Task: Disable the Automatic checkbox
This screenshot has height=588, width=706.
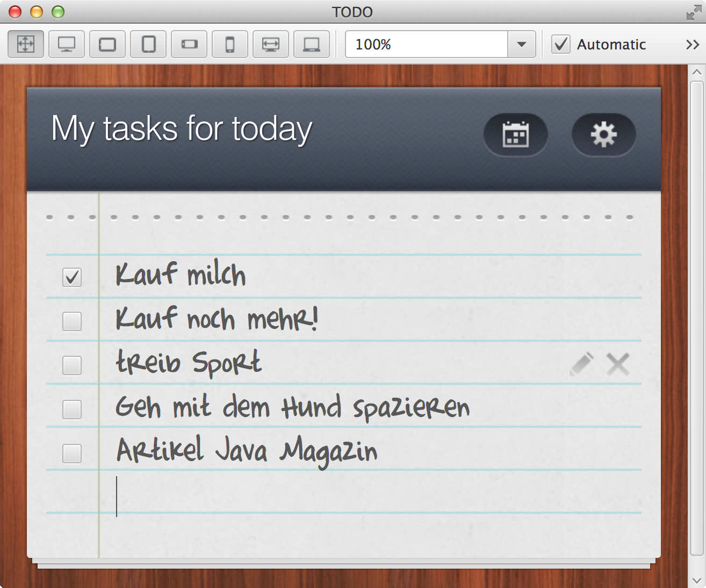Action: 561,44
